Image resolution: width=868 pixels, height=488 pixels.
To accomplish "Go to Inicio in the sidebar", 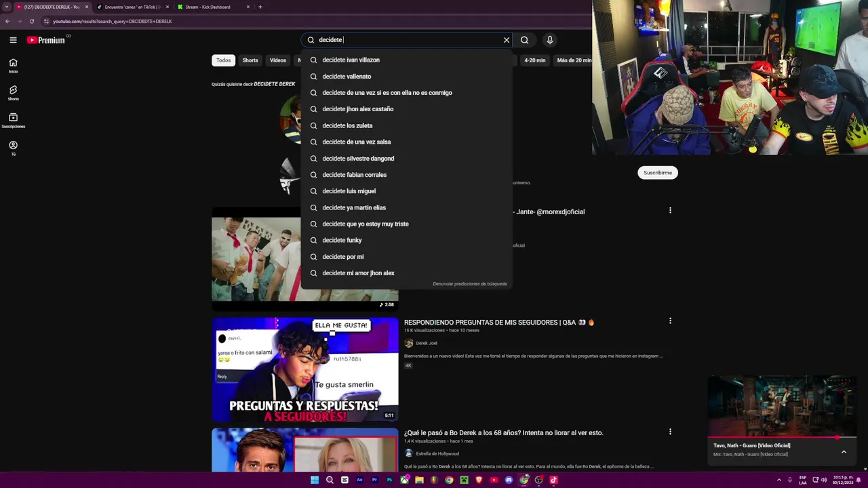I will [13, 65].
